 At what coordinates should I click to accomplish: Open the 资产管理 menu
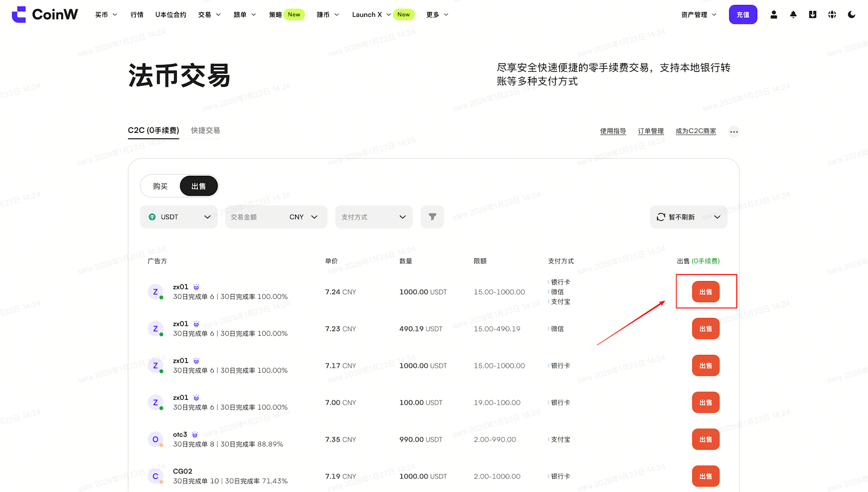coord(698,15)
